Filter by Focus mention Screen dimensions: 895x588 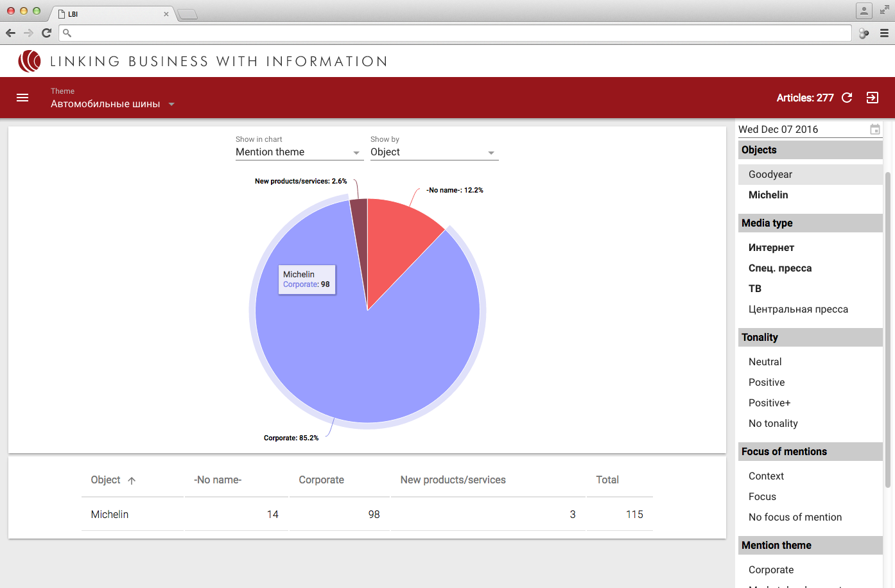[810, 497]
